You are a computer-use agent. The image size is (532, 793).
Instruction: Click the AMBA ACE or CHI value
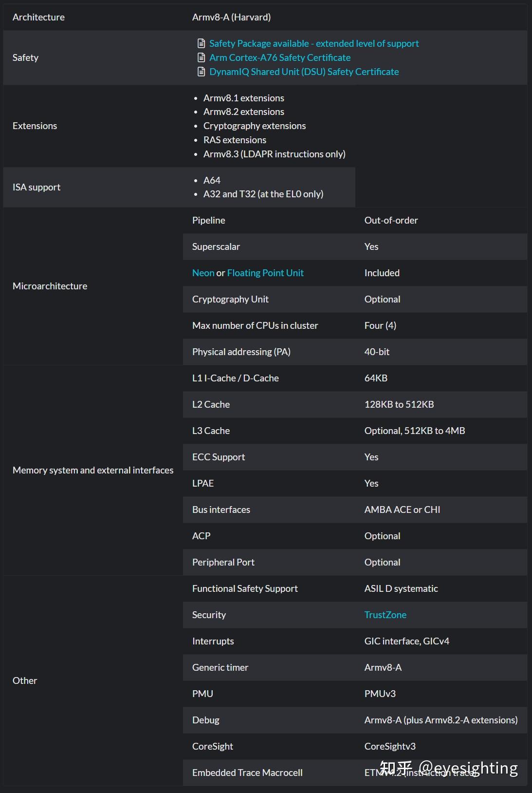[402, 510]
